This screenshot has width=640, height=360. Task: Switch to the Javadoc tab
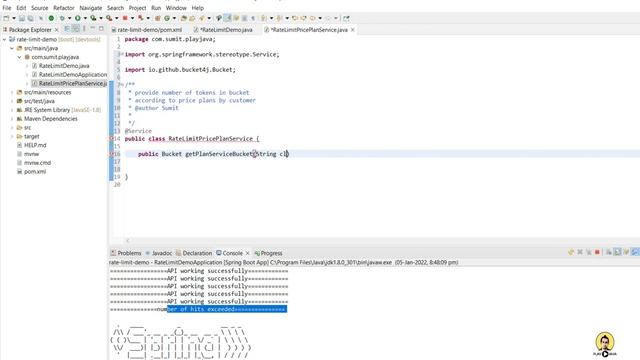(159, 253)
